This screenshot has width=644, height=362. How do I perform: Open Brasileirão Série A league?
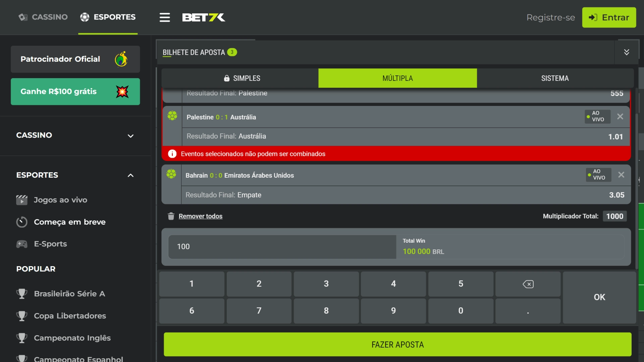[69, 294]
